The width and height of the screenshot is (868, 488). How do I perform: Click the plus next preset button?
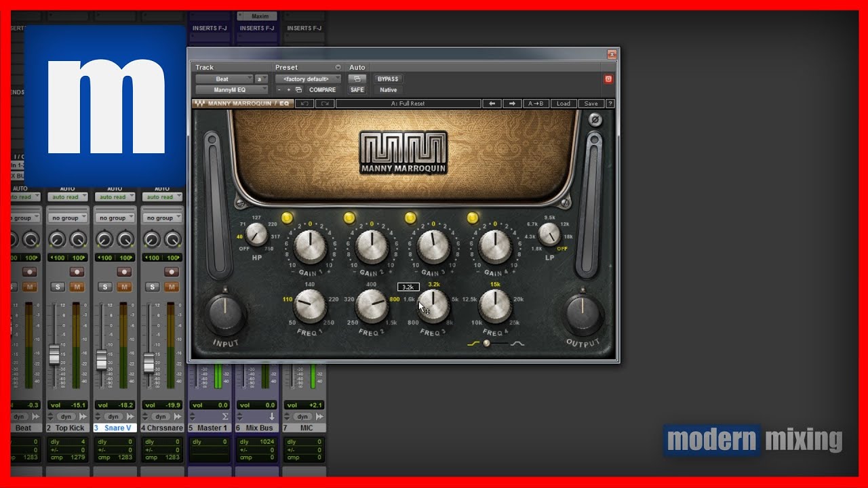pos(288,89)
